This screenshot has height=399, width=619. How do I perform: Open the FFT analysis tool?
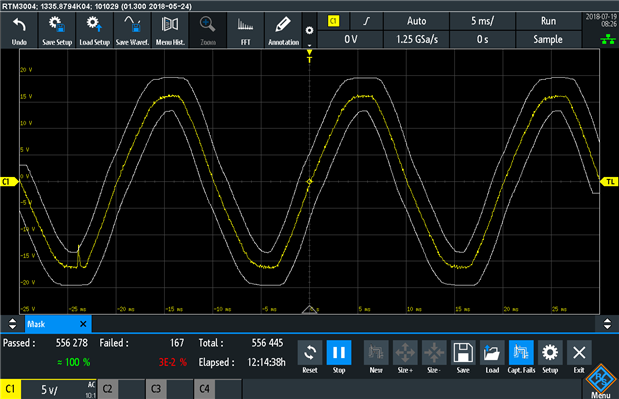(245, 30)
